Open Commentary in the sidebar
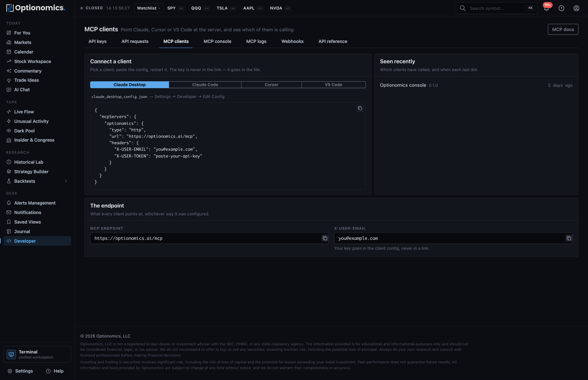588x380 pixels. point(37,71)
